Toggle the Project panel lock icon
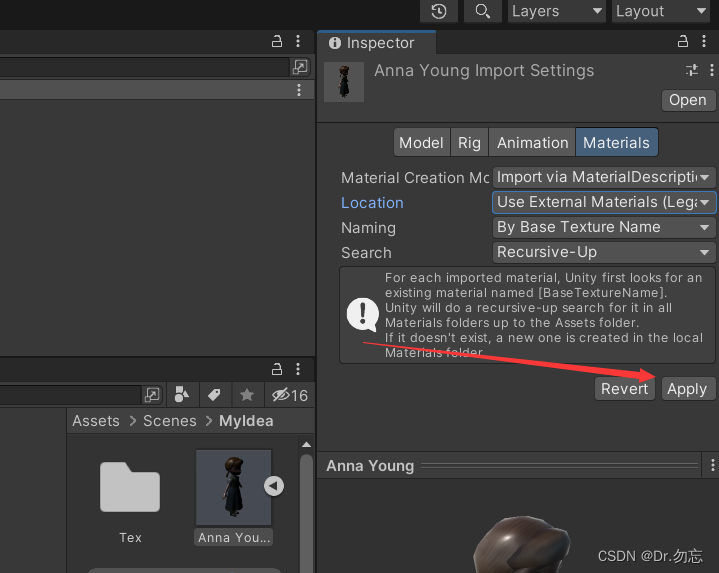Viewport: 719px width, 573px height. pos(277,369)
